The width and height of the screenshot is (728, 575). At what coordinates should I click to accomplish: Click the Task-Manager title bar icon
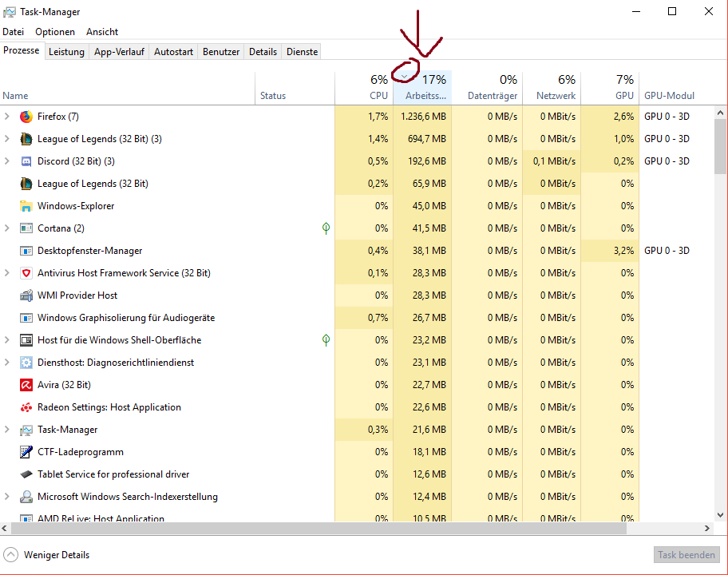tap(9, 12)
